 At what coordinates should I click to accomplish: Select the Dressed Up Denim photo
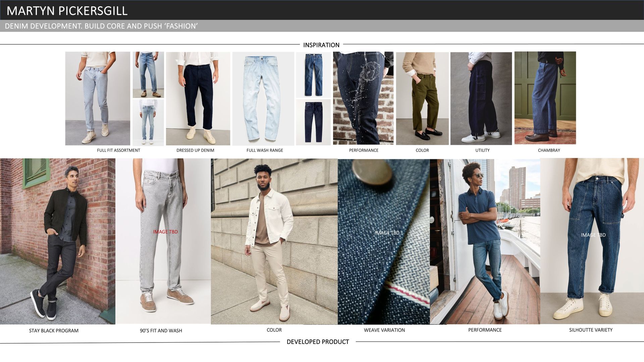point(198,98)
